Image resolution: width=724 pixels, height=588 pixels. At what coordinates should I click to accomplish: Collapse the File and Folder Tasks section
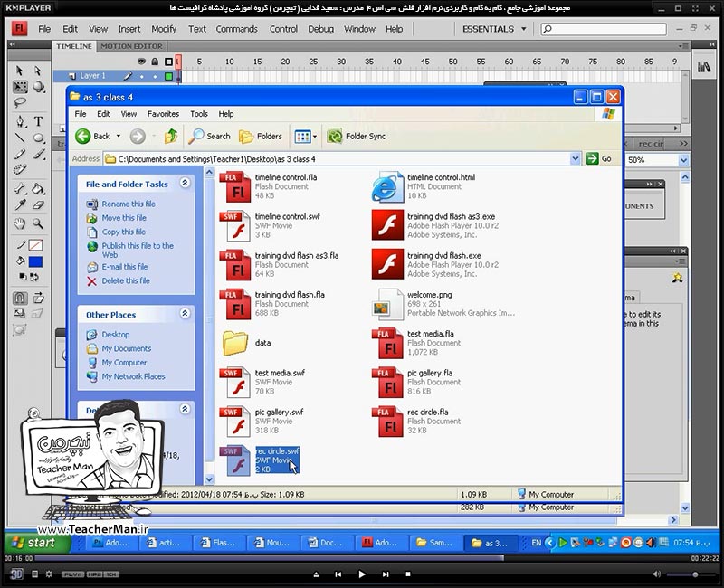coord(185,183)
